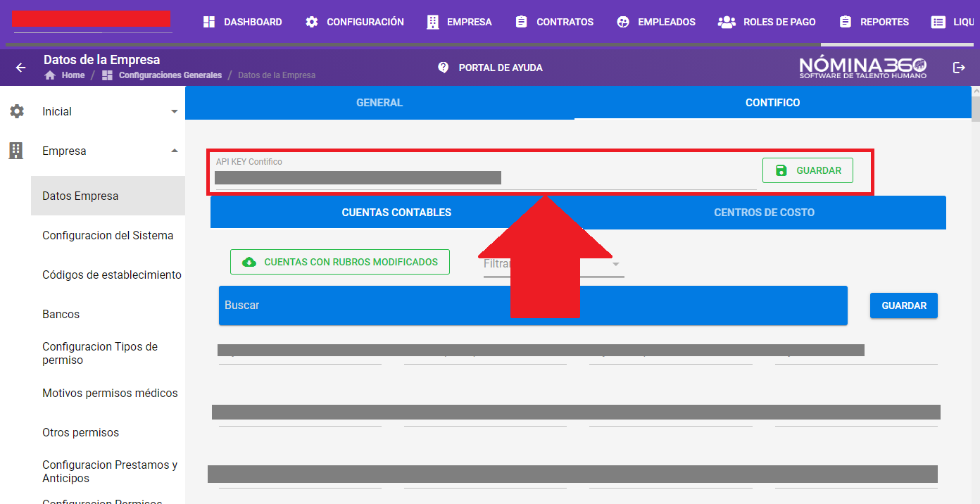
Task: Click the logout icon beside Nómina360 logo
Action: [x=959, y=68]
